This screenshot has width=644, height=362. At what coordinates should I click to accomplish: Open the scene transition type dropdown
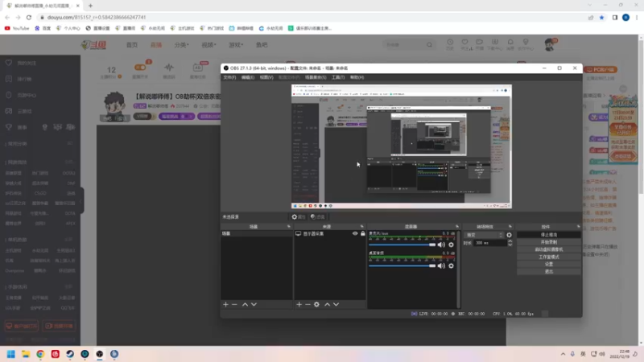(x=485, y=235)
